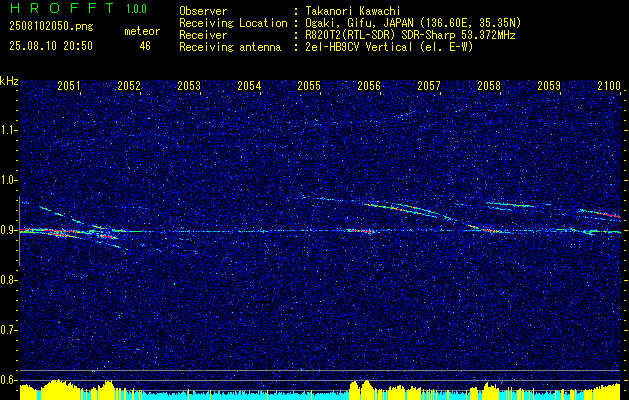Click the HROFFT title text
The image size is (629, 400).
click(x=62, y=8)
